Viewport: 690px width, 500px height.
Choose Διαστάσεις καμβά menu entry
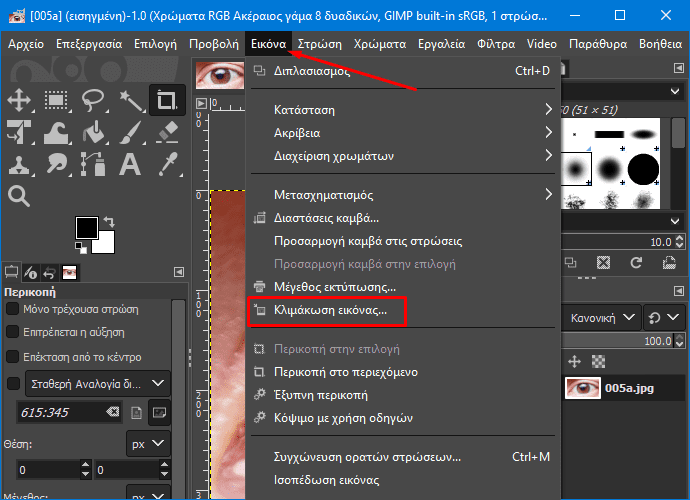coord(402,218)
